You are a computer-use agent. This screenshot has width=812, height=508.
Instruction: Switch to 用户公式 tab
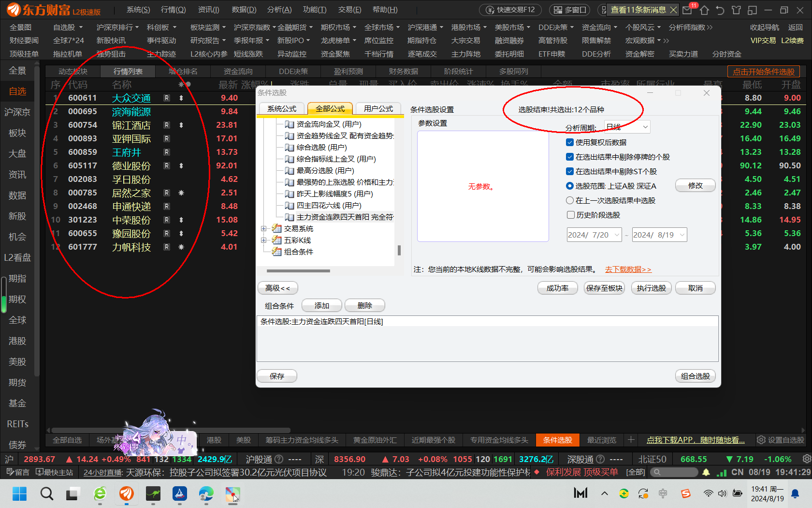(378, 109)
